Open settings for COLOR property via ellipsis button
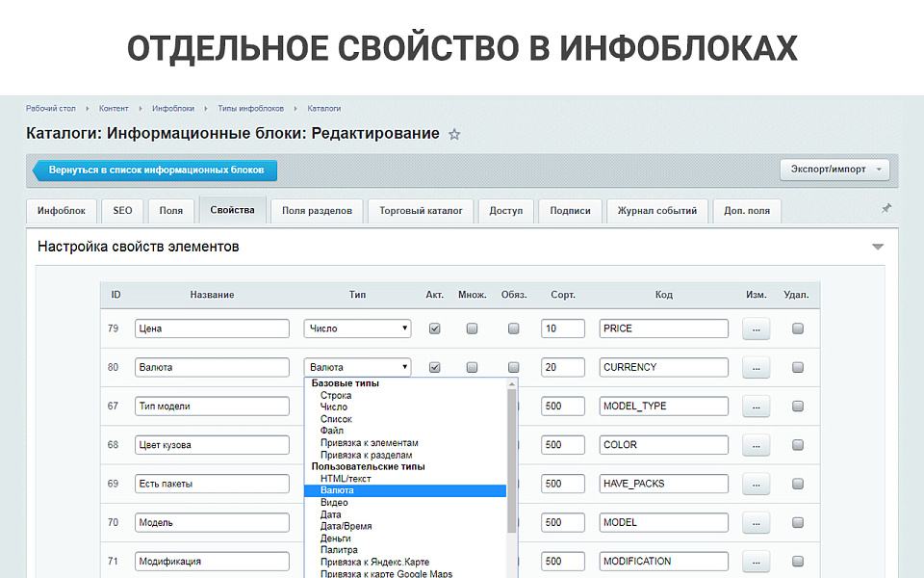The height and width of the screenshot is (578, 924). point(756,444)
